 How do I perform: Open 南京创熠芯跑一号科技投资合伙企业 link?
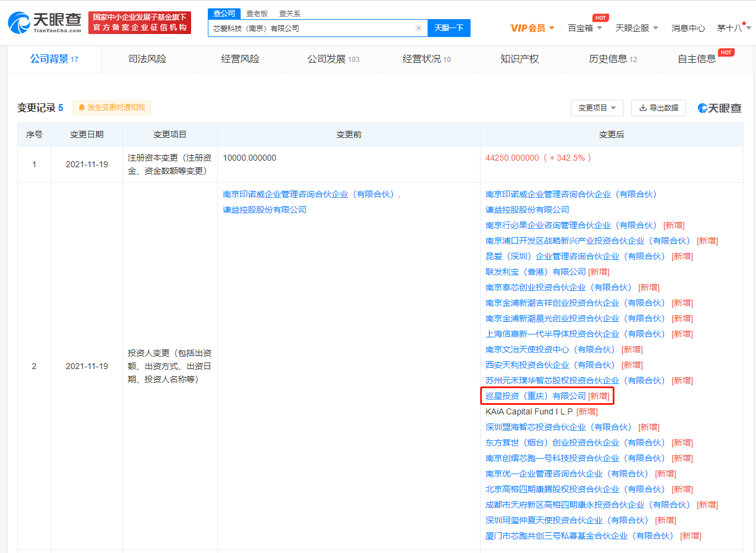tap(576, 458)
